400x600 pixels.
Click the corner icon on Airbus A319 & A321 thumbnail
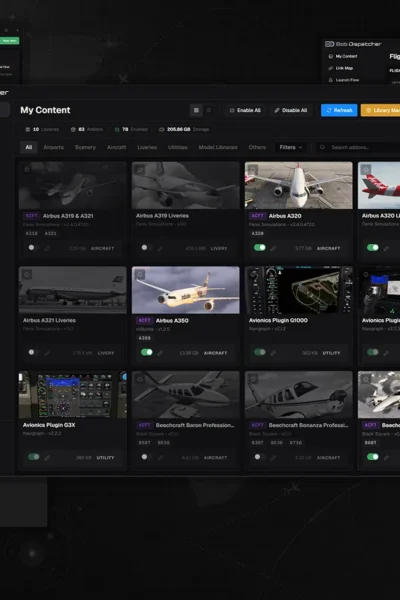[27, 170]
